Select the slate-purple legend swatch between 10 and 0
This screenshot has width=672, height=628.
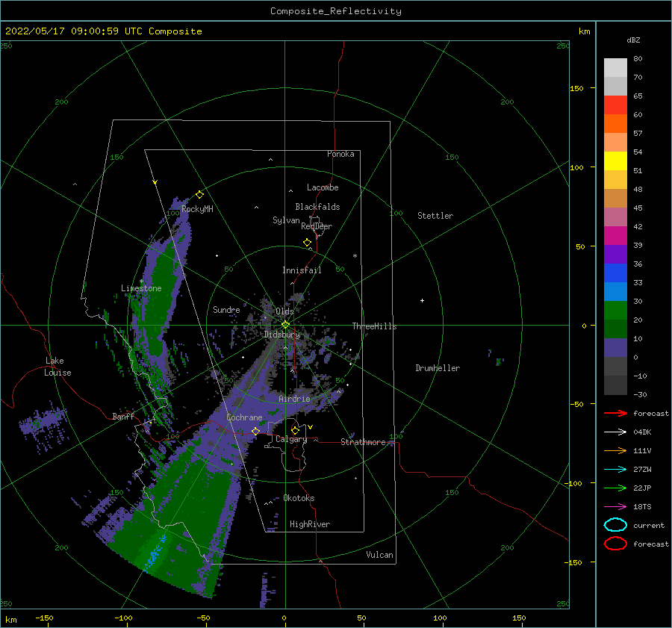(615, 348)
